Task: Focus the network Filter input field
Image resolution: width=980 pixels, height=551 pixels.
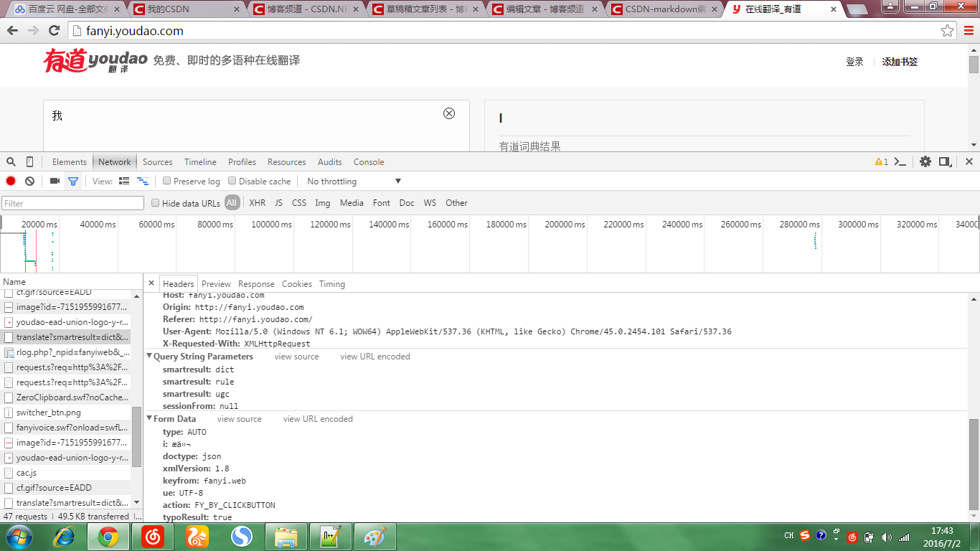Action: pos(72,204)
